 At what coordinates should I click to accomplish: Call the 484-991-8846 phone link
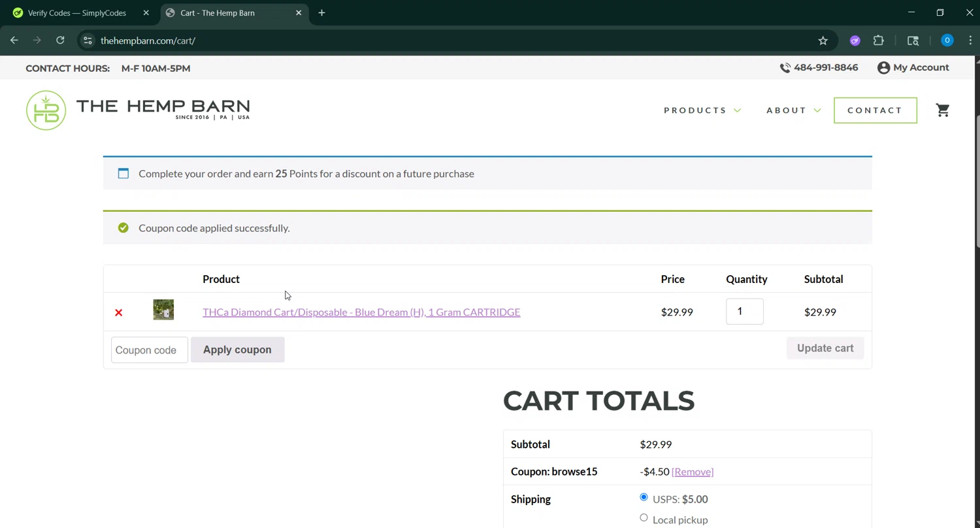coord(826,67)
